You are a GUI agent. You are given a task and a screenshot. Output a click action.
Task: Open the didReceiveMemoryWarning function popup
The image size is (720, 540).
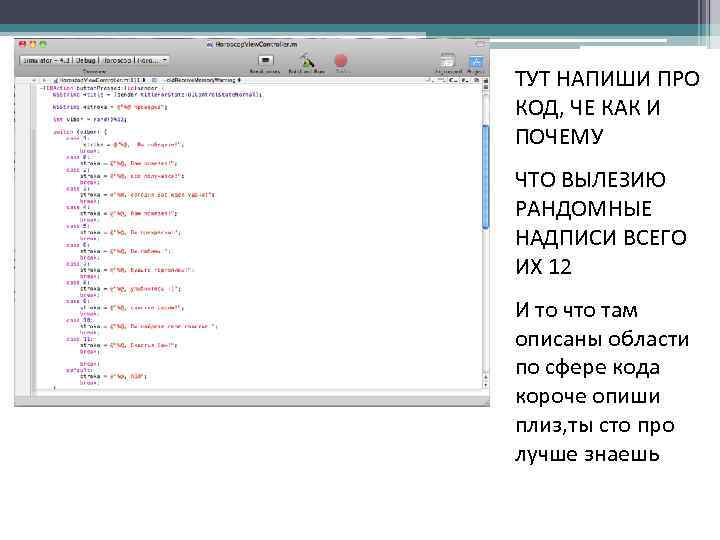pos(202,80)
